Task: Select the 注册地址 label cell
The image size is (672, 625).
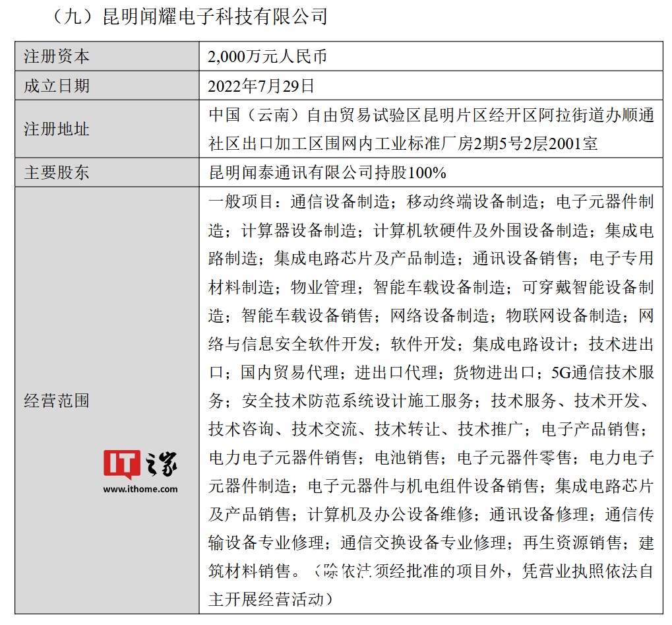Action: (x=107, y=129)
